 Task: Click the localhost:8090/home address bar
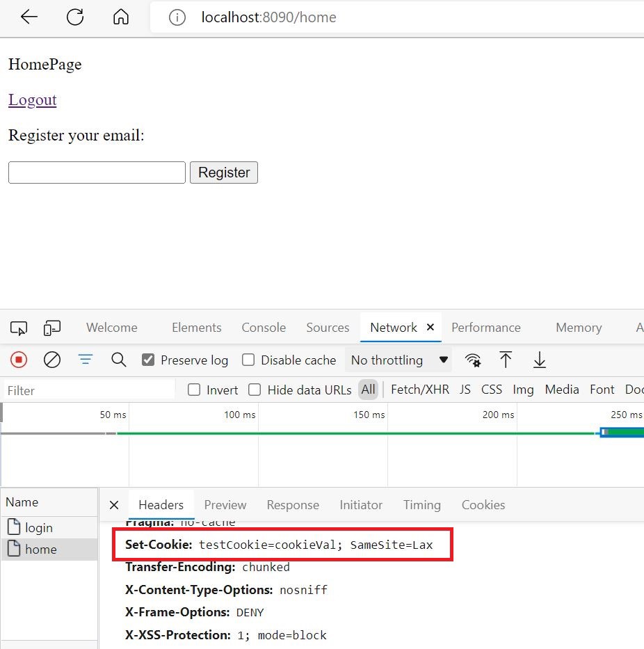pyautogui.click(x=397, y=17)
